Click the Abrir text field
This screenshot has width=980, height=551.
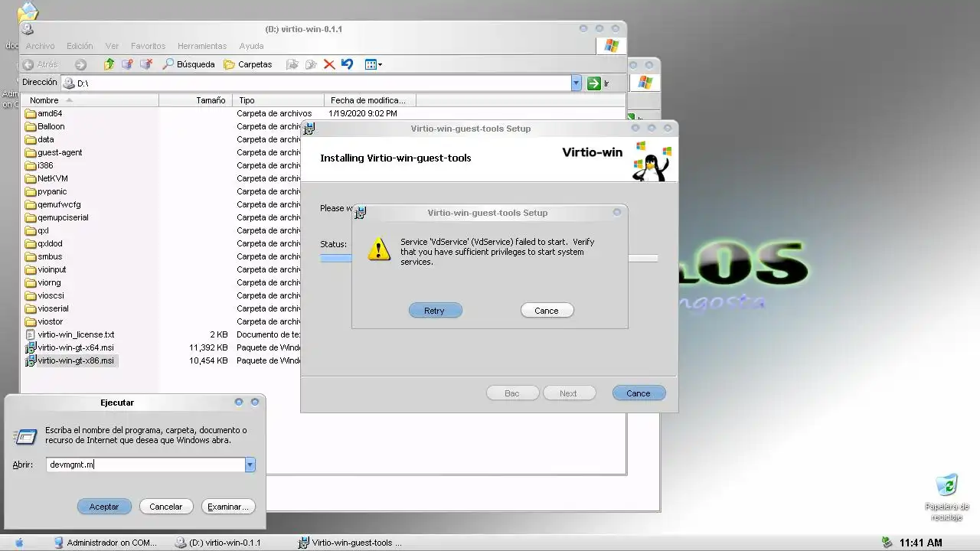(145, 465)
